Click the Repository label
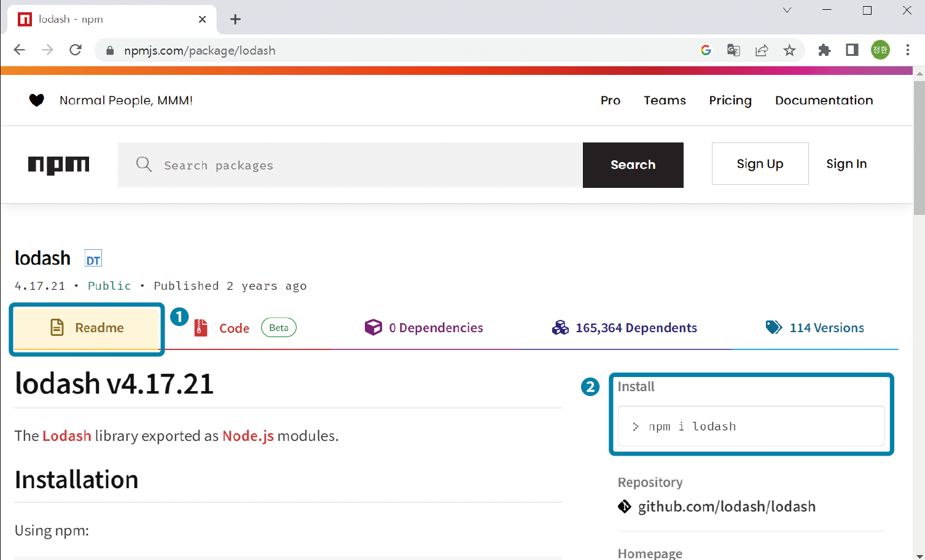925x560 pixels. click(650, 483)
